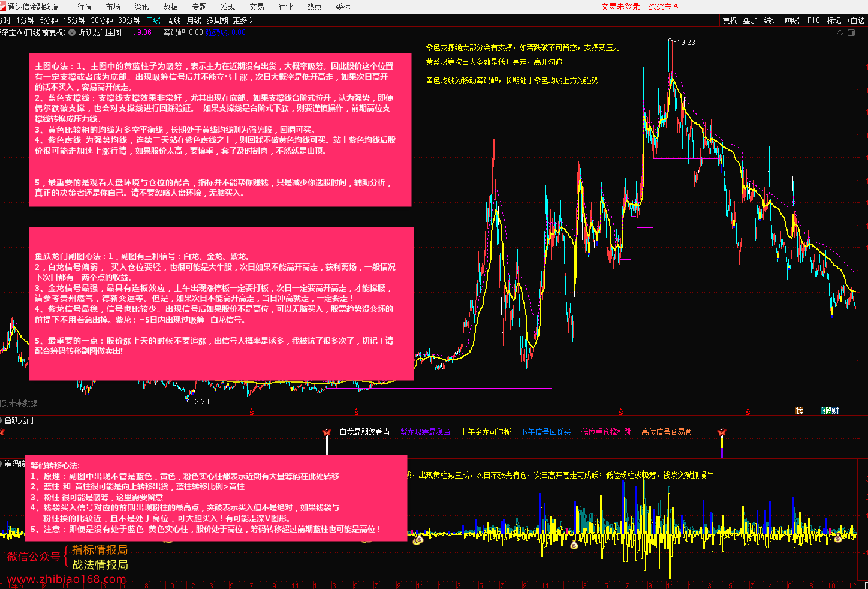The image size is (868, 589).
Task: Open the 多周期 multi-period view
Action: click(x=217, y=20)
